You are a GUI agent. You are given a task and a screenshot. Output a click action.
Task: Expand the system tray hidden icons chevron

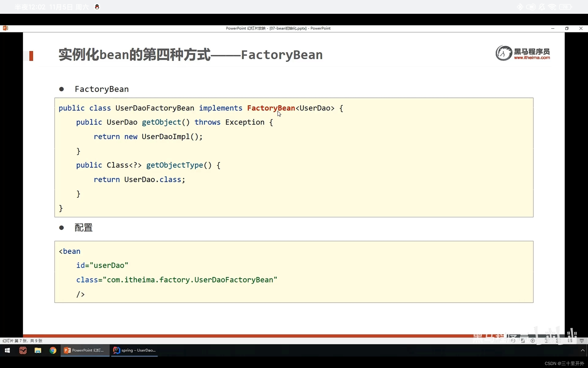coord(582,351)
